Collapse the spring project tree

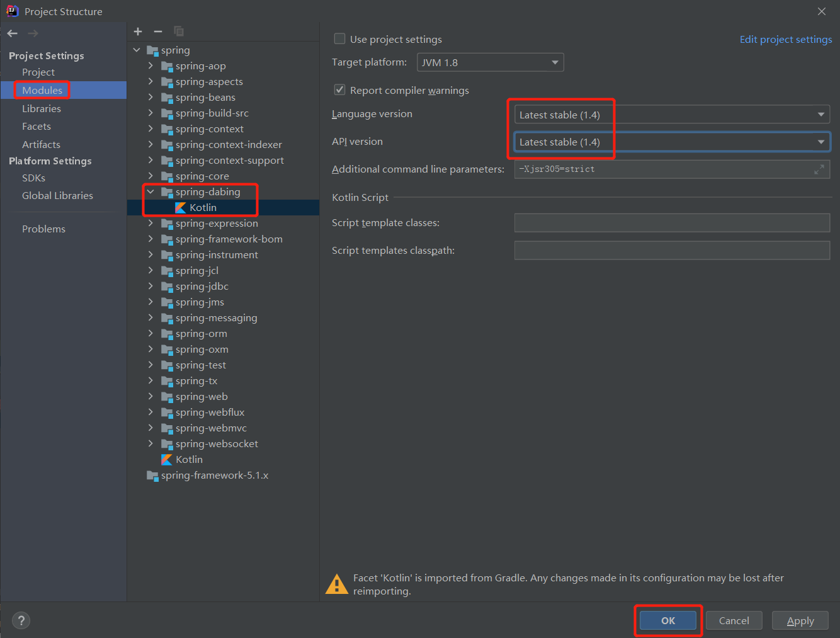click(137, 50)
